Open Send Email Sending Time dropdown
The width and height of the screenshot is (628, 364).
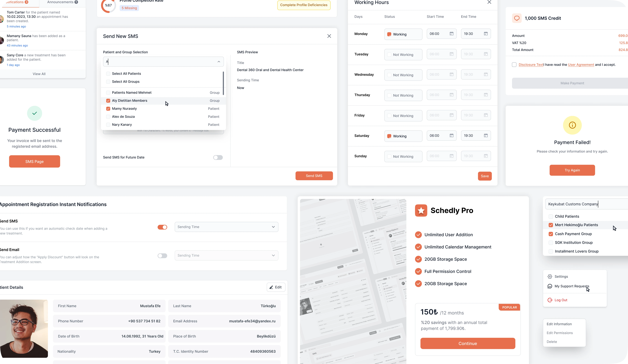(226, 255)
